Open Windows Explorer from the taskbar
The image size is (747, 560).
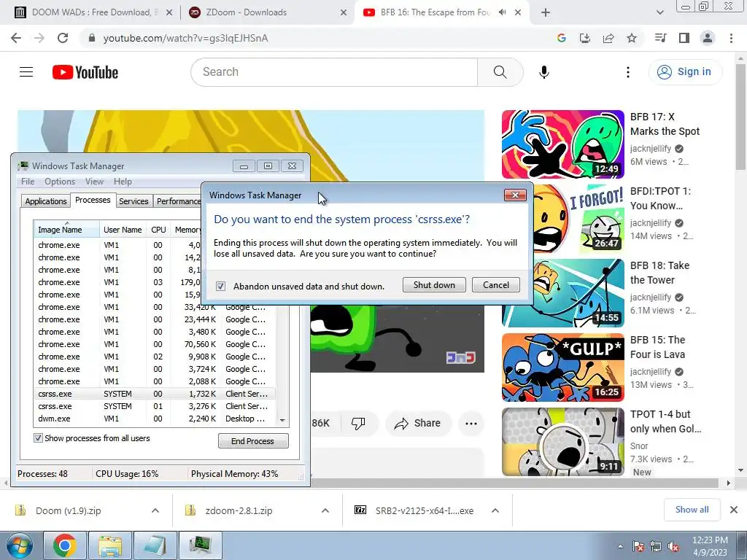(110, 545)
